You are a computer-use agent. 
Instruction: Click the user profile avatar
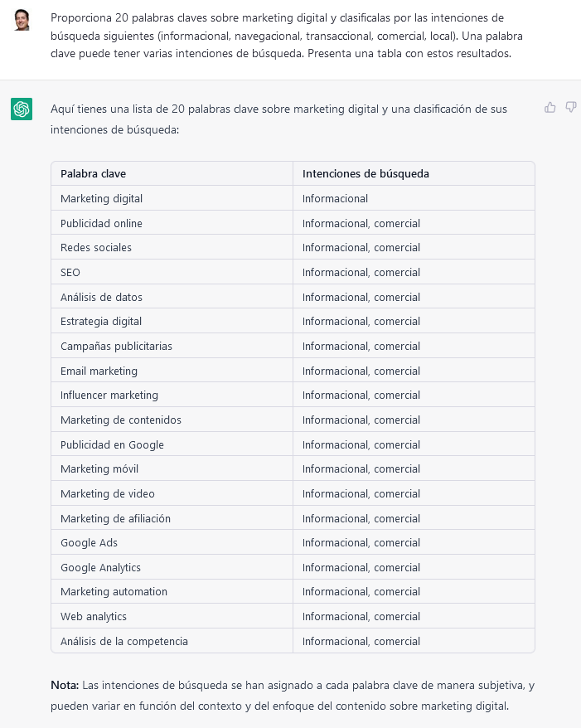22,20
